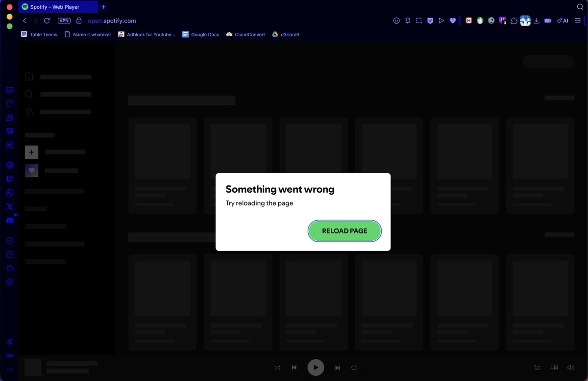Click the green robot extension icon
This screenshot has width=588, height=381.
click(x=480, y=21)
